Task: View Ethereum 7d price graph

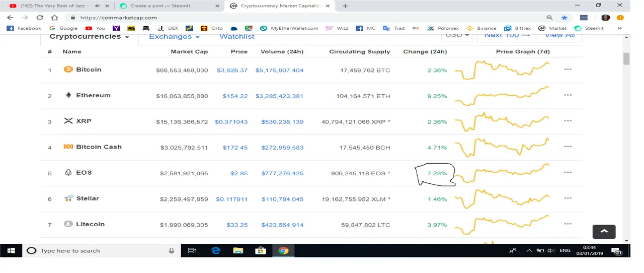Action: click(x=502, y=96)
